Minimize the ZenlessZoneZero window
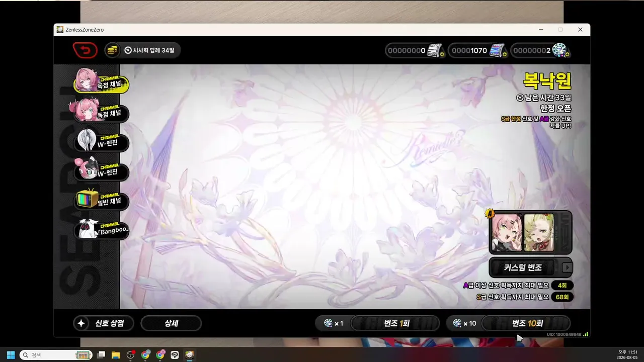Image resolution: width=644 pixels, height=362 pixels. (x=541, y=30)
